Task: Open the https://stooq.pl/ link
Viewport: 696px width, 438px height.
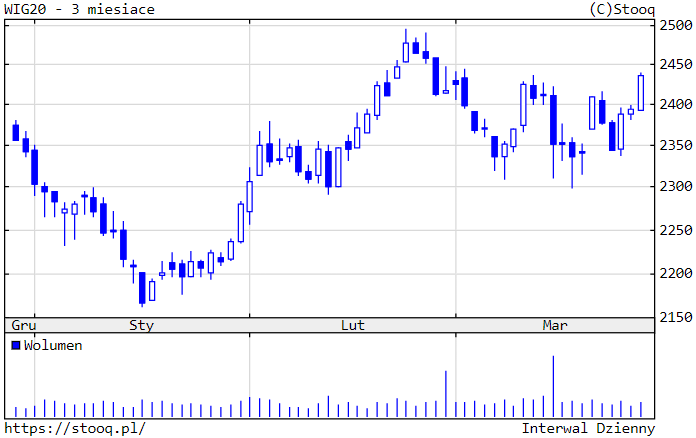Action: [75, 428]
